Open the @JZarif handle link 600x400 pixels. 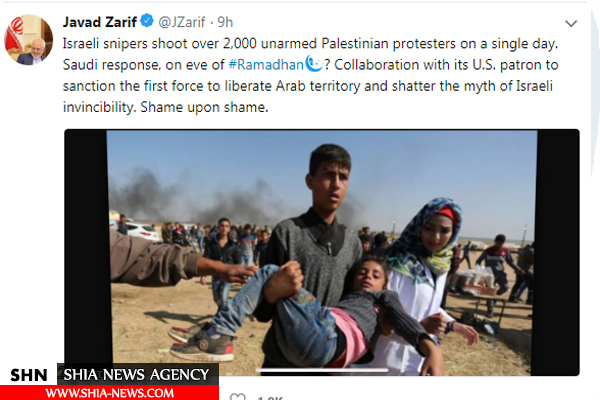181,23
